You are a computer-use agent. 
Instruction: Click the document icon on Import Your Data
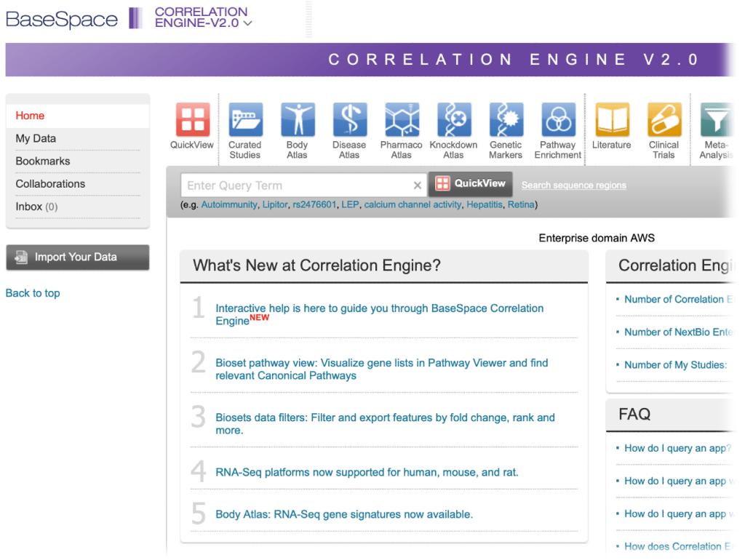click(21, 257)
